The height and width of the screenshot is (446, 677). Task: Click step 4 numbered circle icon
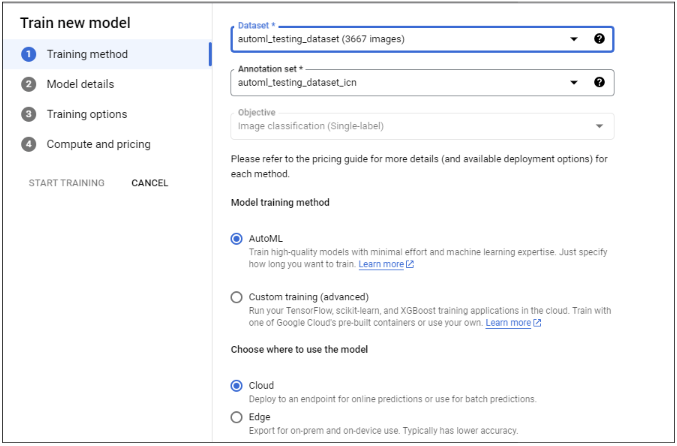click(29, 144)
